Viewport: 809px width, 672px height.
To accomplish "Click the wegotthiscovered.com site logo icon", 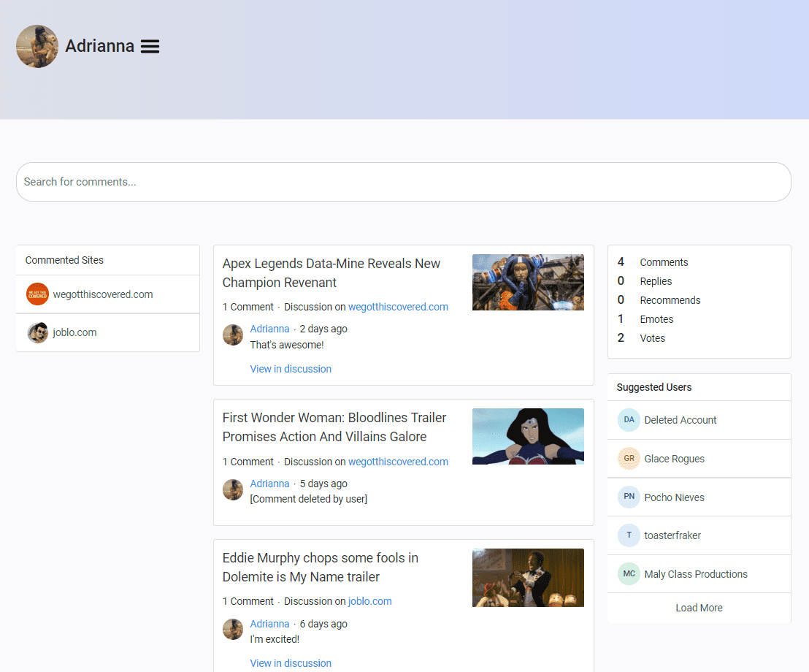I will (x=37, y=294).
